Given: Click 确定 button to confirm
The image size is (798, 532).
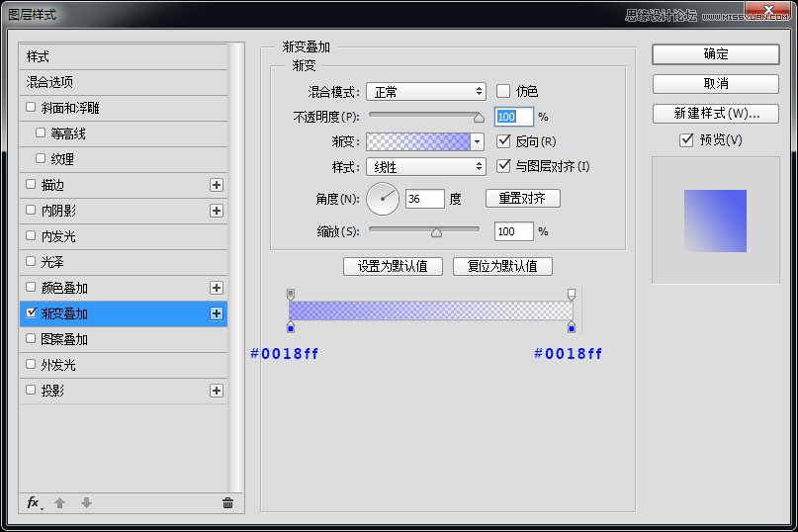Looking at the screenshot, I should (x=716, y=54).
